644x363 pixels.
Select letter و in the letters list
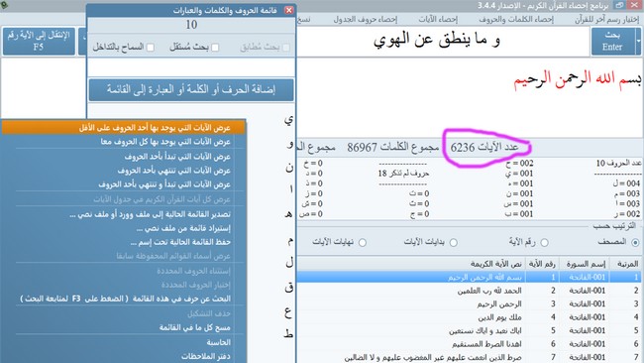click(x=290, y=144)
